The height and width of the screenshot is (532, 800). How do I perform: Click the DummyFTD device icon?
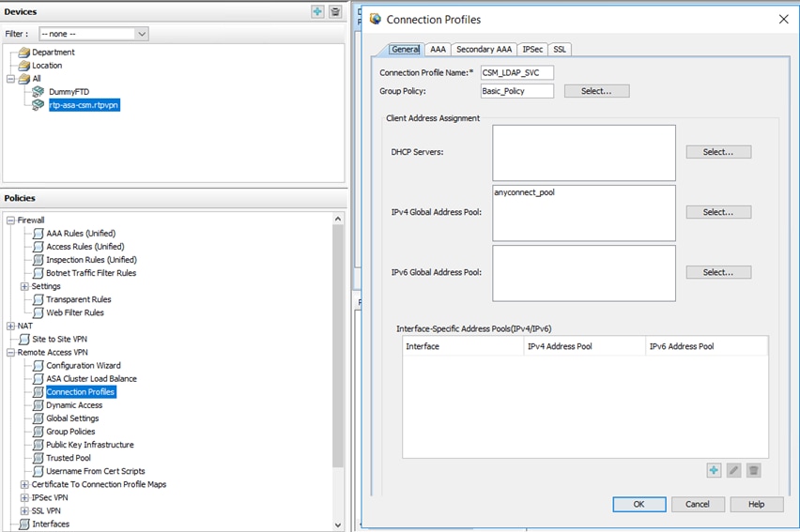[38, 92]
